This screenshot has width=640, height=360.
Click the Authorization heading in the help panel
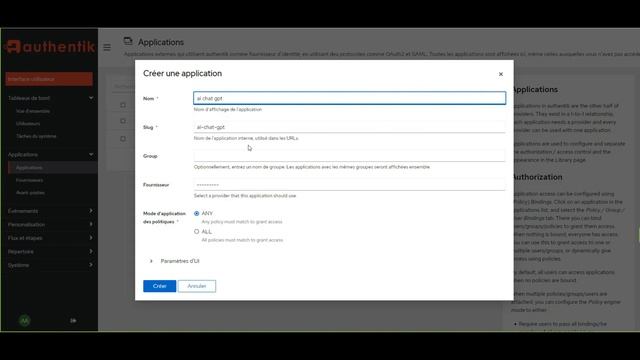pos(537,177)
